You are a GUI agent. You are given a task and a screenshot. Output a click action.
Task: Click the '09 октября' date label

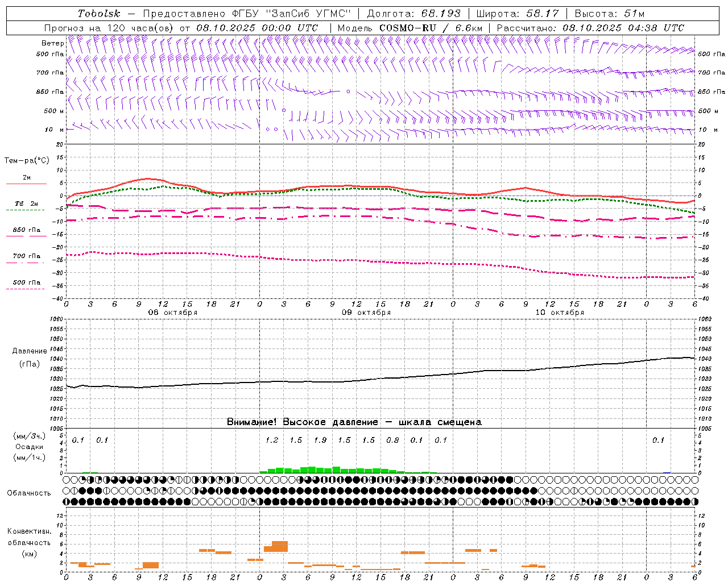point(366,313)
